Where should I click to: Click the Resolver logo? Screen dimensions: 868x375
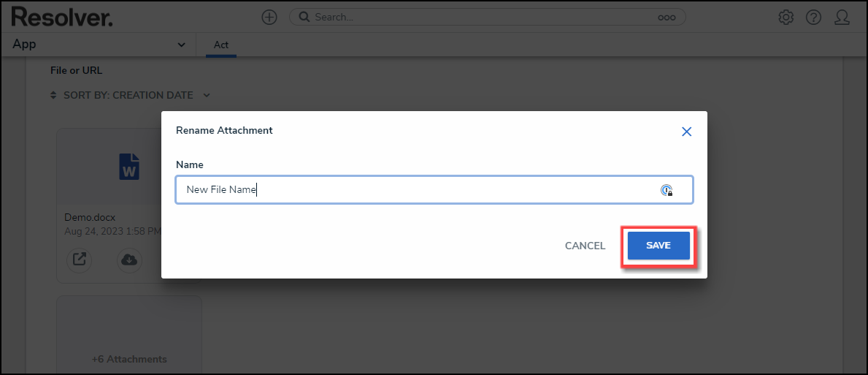pyautogui.click(x=62, y=17)
